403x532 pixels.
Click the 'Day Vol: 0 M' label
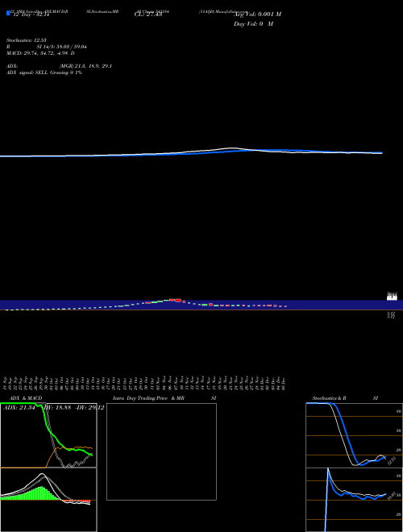point(253,24)
